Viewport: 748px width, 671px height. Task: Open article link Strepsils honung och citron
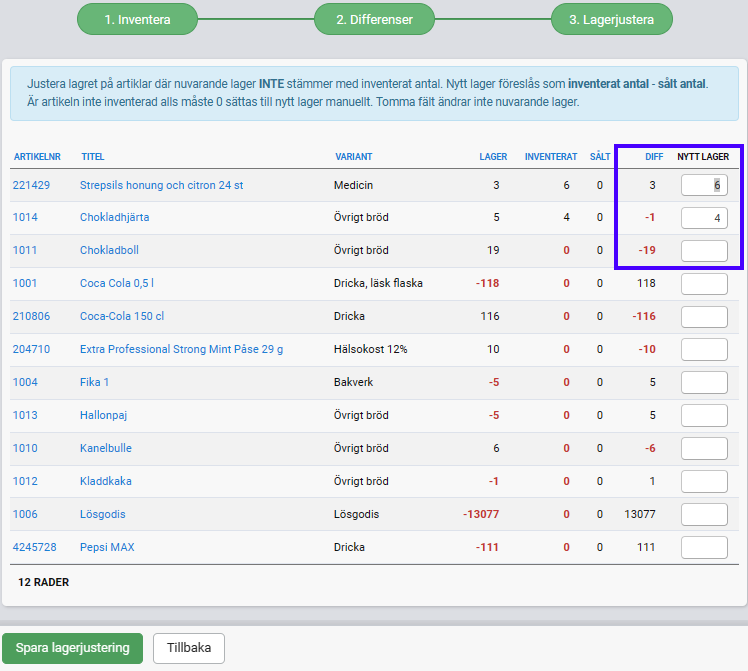161,185
